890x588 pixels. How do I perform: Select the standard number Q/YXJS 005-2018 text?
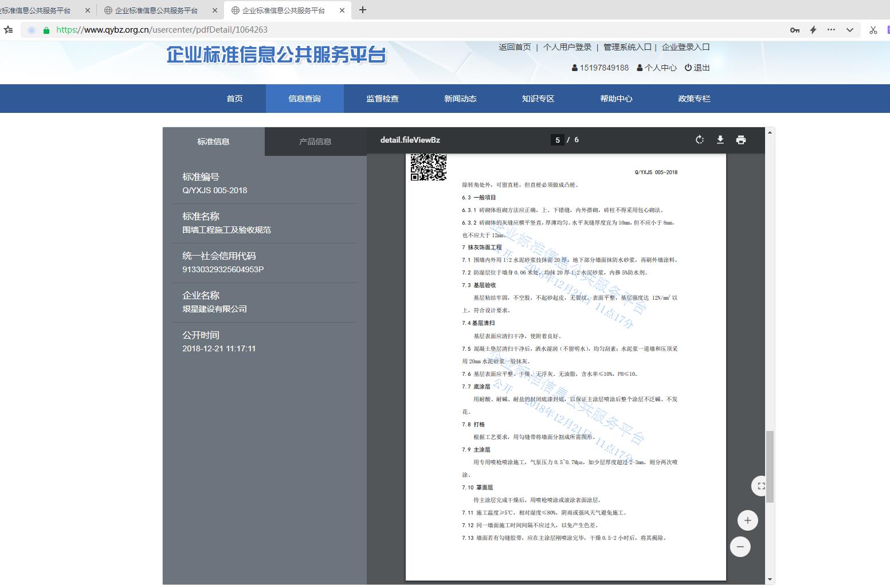pyautogui.click(x=215, y=190)
